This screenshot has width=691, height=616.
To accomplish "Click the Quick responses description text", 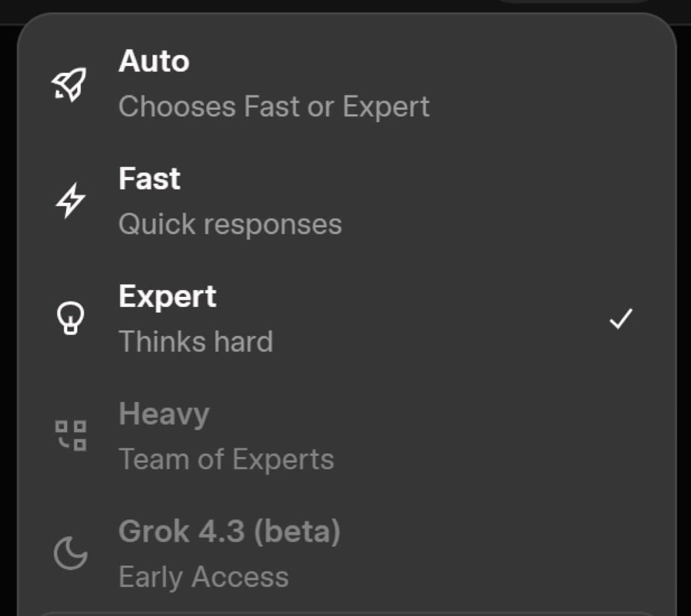I will (x=231, y=223).
